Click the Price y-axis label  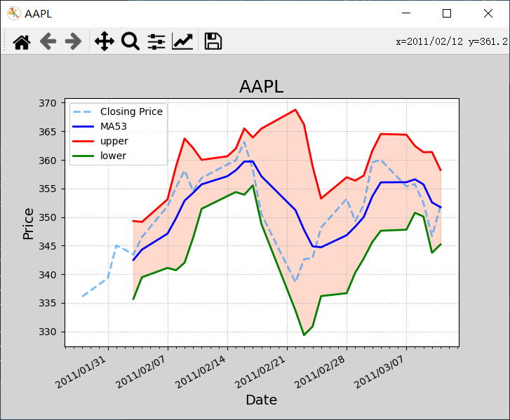(28, 224)
